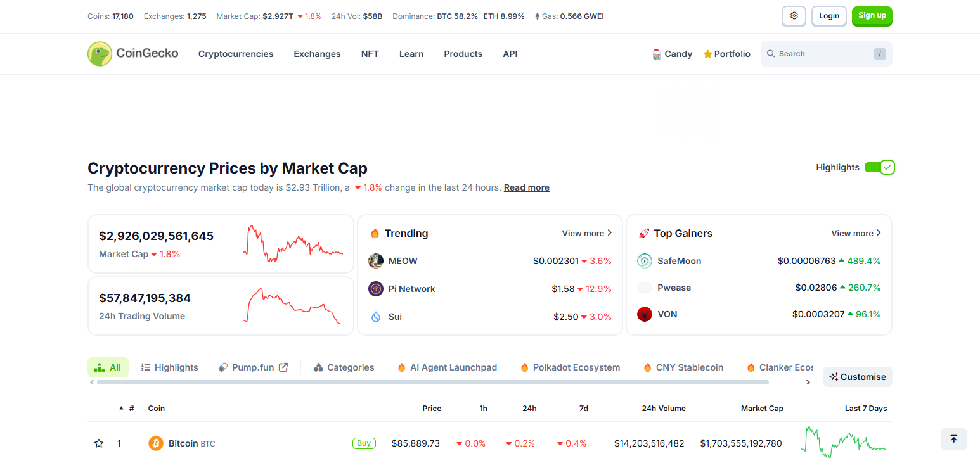Click the horizontal tab scrollbar
Viewport: 980px width, 463px height.
click(432, 382)
